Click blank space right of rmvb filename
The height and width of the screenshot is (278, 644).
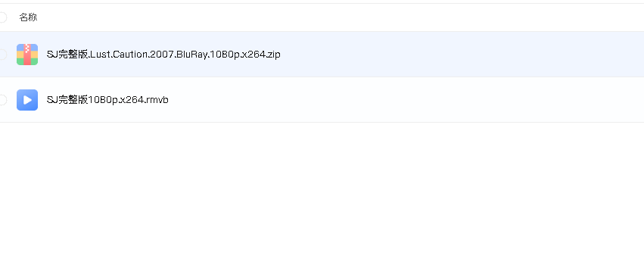point(406,100)
